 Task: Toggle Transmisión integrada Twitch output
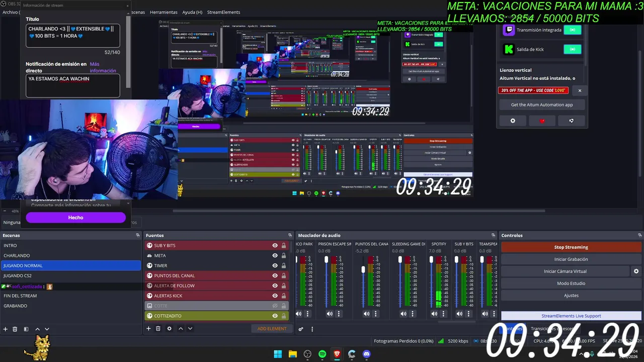pos(572,30)
